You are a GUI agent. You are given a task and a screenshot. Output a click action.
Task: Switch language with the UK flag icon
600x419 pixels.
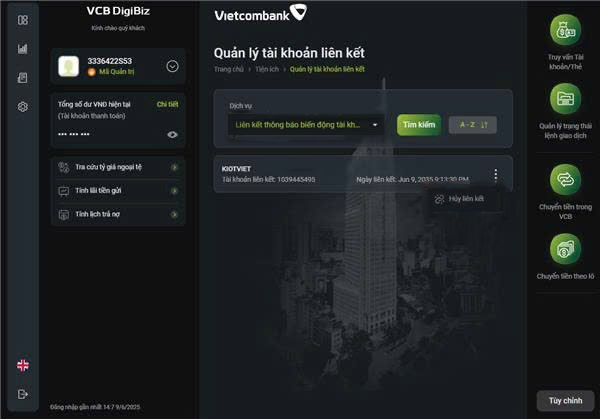[23, 365]
